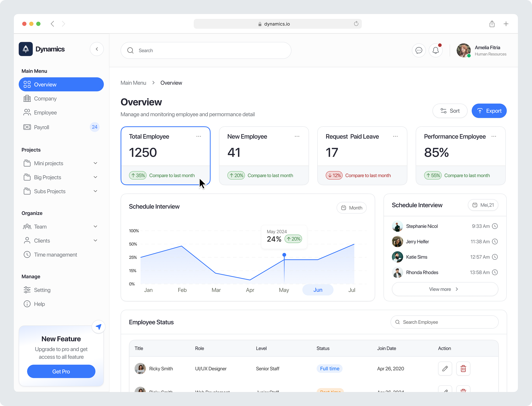Open Time management in sidebar
The image size is (532, 406).
tap(55, 254)
